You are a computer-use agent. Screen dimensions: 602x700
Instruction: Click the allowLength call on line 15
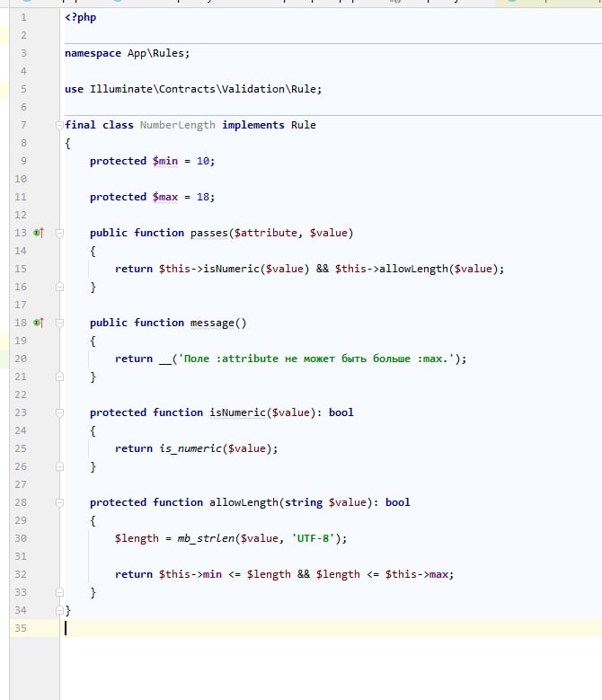(413, 269)
